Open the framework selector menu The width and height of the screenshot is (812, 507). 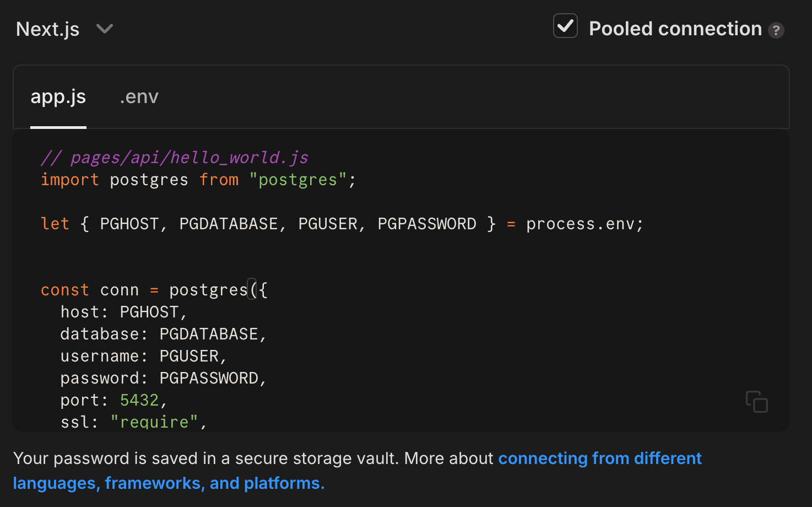[x=66, y=29]
